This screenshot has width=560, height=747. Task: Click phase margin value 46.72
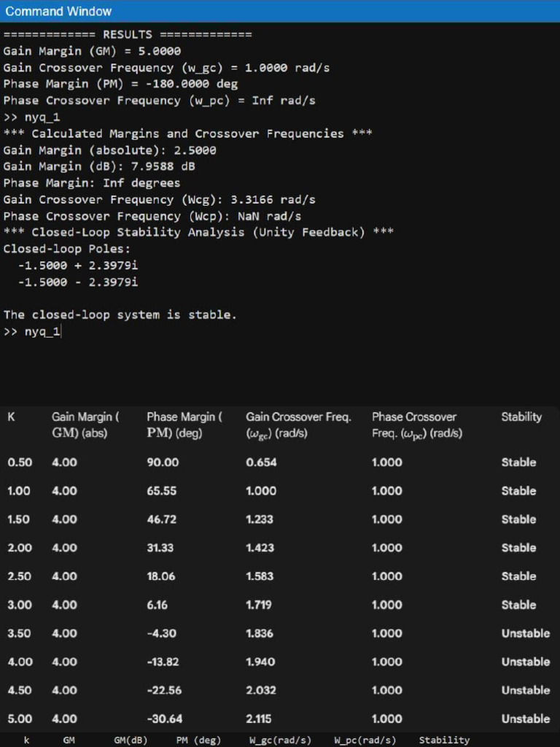161,519
